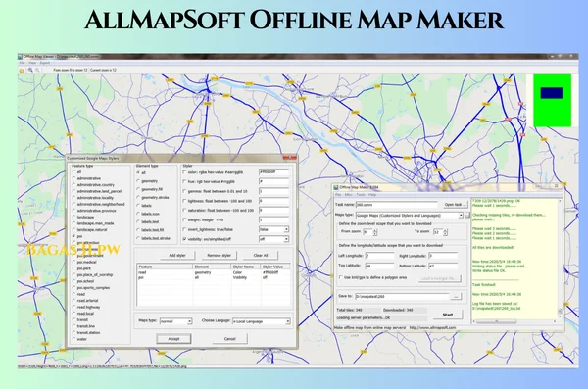Viewport: 588px width, 389px height.
Task: Select 'geometry.fill' element type
Action: [138, 189]
